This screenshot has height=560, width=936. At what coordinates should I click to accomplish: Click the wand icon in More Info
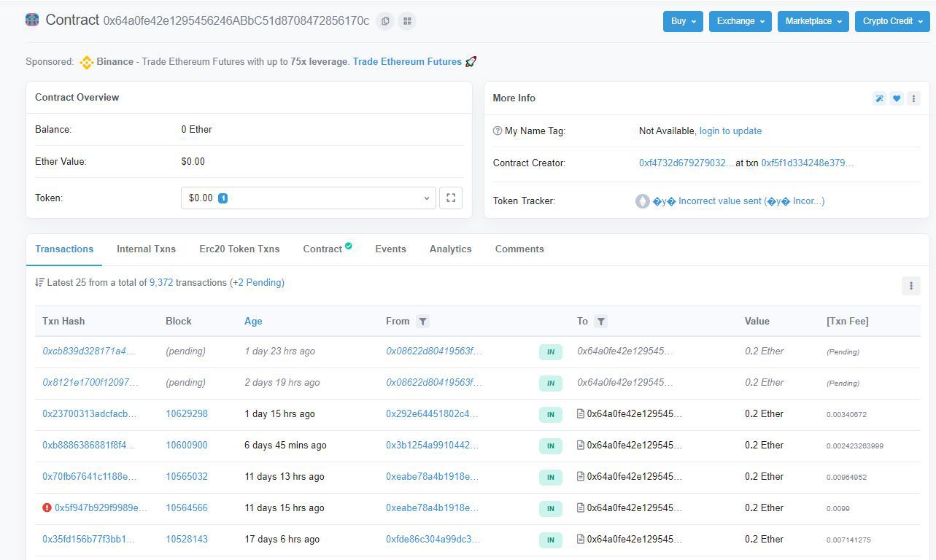[880, 98]
